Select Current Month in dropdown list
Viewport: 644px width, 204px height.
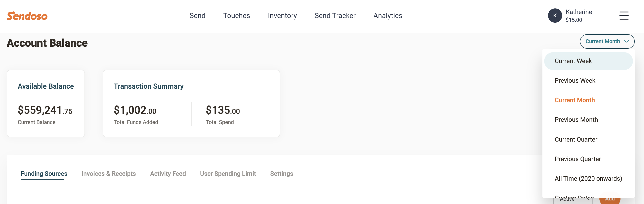click(575, 100)
